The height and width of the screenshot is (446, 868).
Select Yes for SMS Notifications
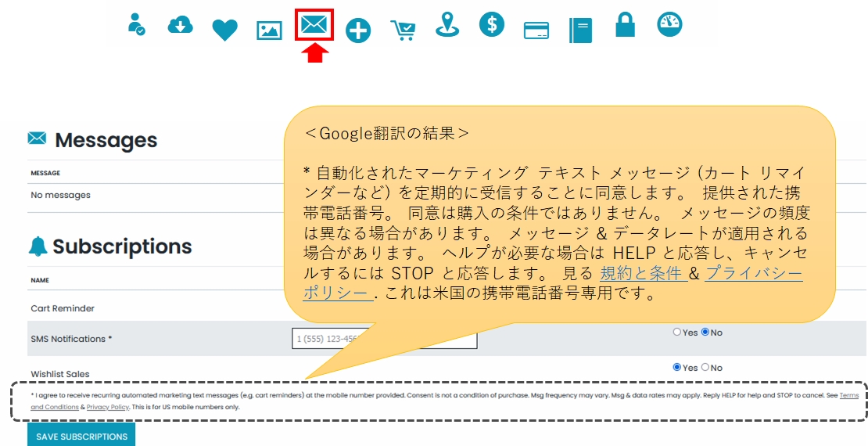click(677, 333)
